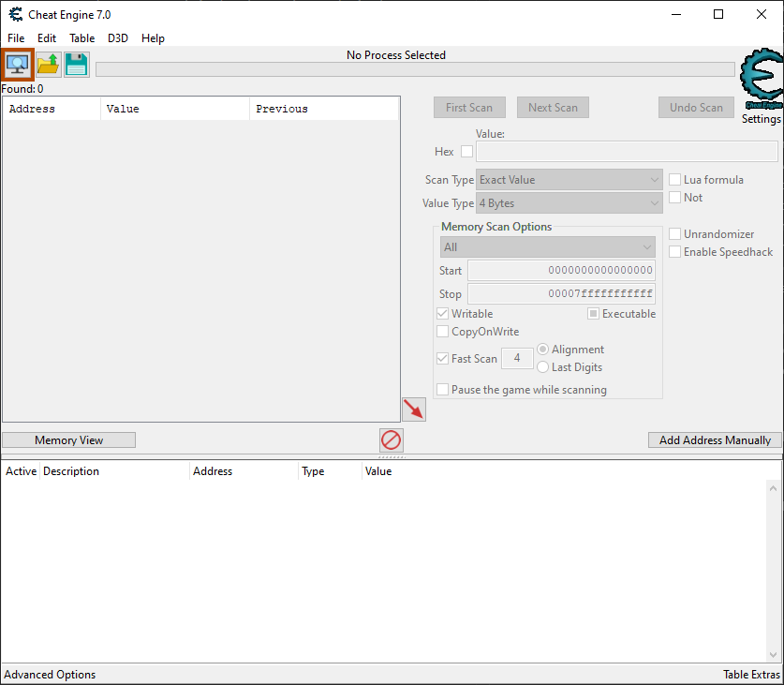Click cheat table scrollbar up arrow
The height and width of the screenshot is (685, 784).
(x=773, y=488)
